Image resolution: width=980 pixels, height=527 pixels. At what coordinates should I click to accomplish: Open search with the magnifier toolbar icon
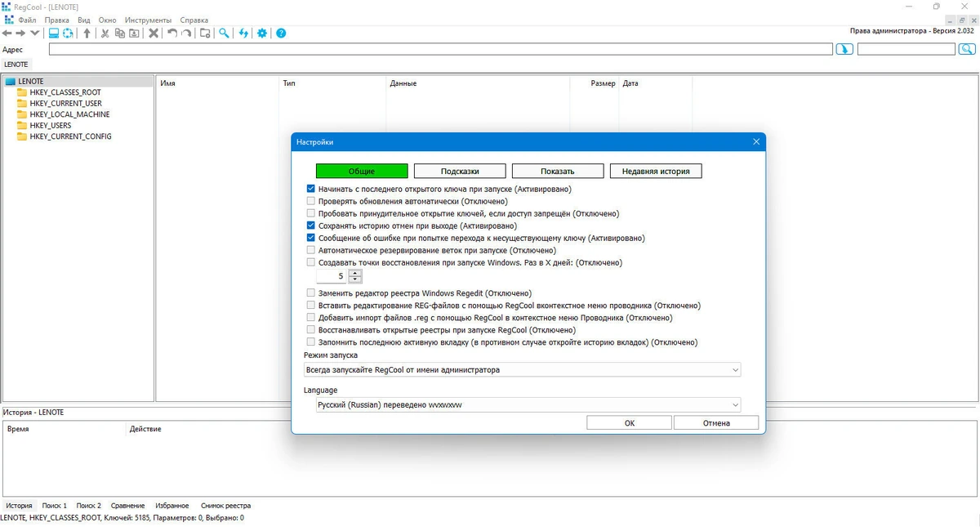point(224,33)
